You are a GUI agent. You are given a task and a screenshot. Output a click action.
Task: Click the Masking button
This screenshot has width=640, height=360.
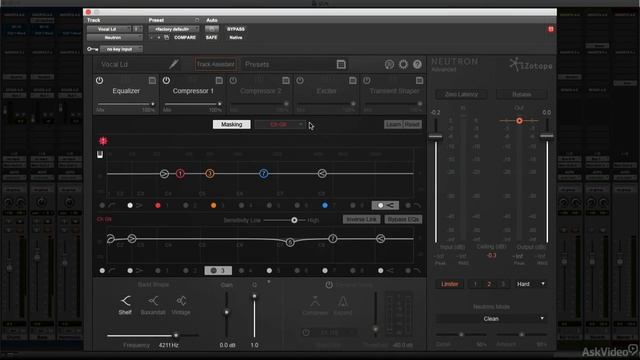(231, 124)
